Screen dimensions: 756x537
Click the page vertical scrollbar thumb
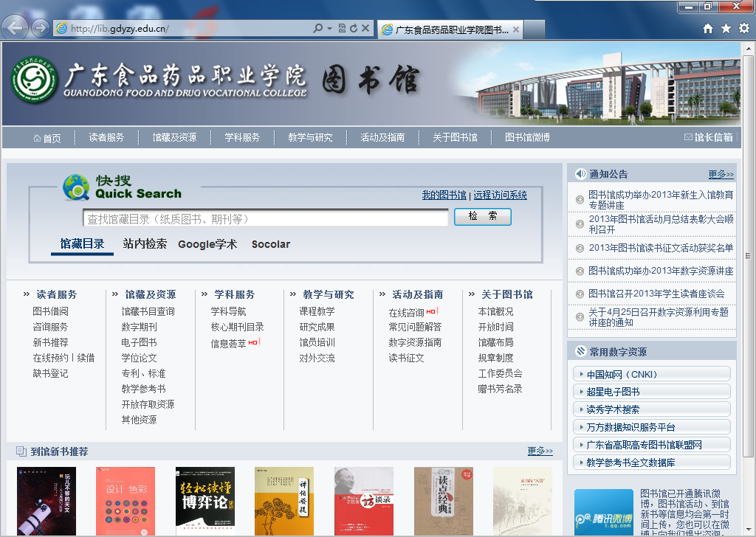click(749, 256)
